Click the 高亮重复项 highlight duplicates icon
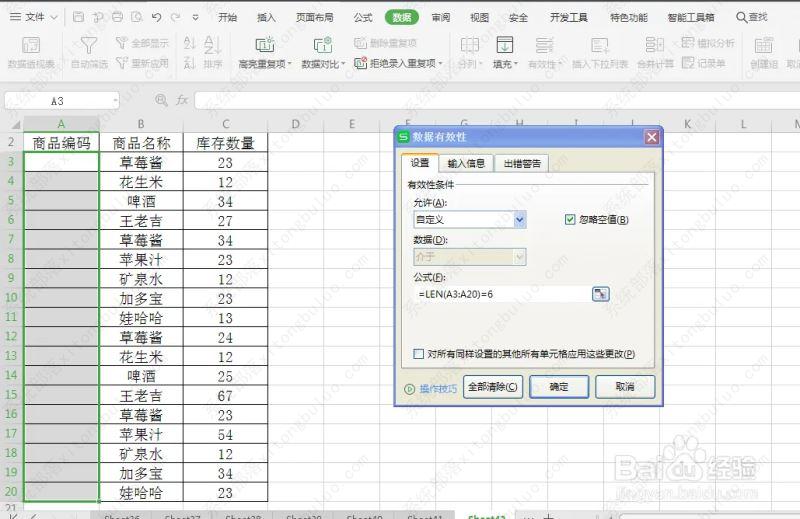 pos(265,45)
